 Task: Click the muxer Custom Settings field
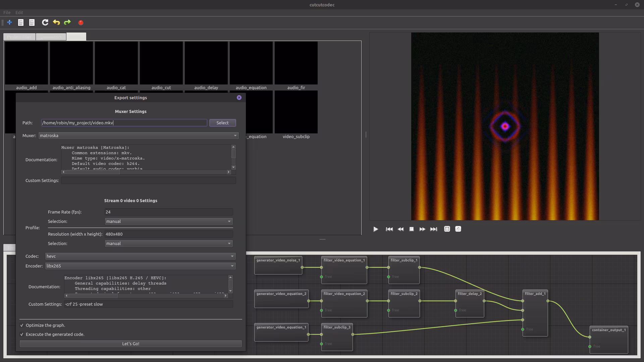pyautogui.click(x=148, y=181)
